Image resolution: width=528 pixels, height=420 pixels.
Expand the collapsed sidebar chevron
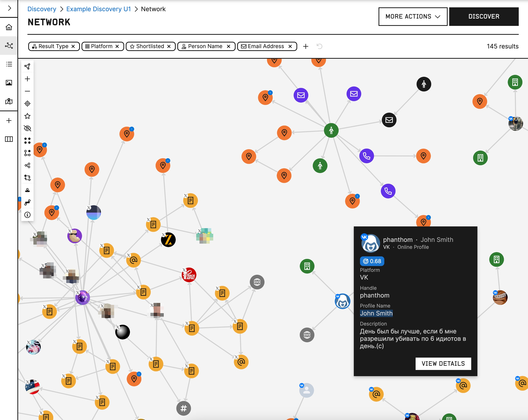coord(9,8)
